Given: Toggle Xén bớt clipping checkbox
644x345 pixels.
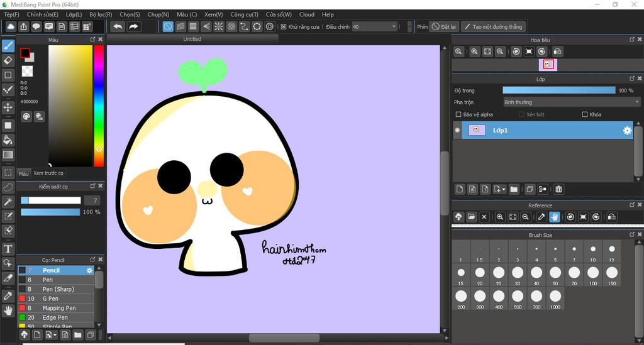Looking at the screenshot, I should [x=521, y=114].
